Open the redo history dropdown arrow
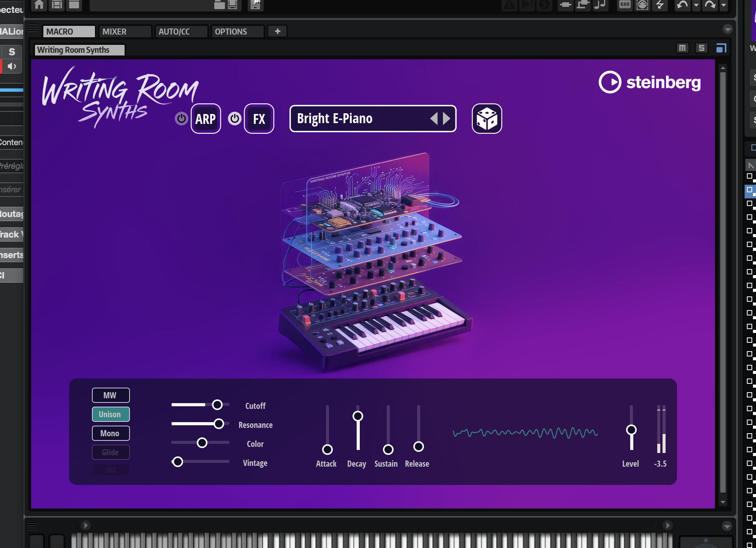 pyautogui.click(x=723, y=5)
